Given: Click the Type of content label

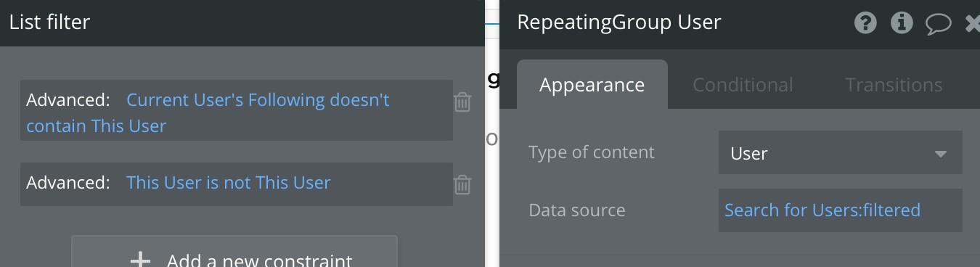Looking at the screenshot, I should coord(592,152).
